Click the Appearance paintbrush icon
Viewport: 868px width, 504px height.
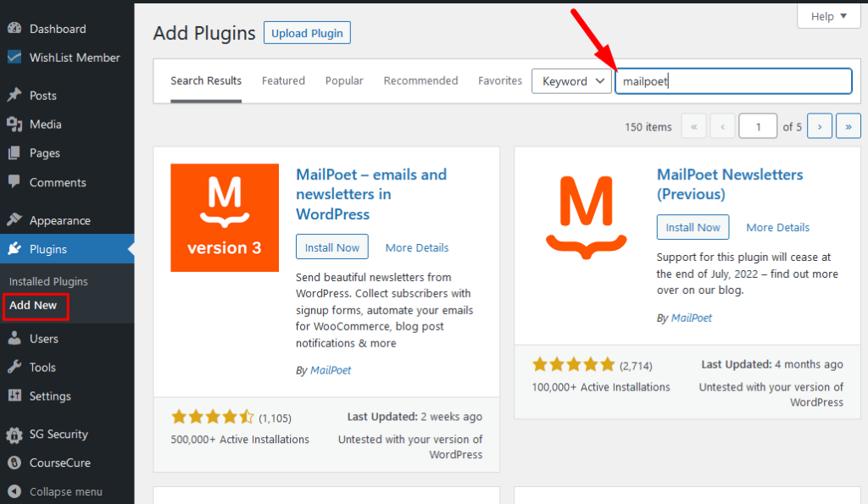pos(14,219)
